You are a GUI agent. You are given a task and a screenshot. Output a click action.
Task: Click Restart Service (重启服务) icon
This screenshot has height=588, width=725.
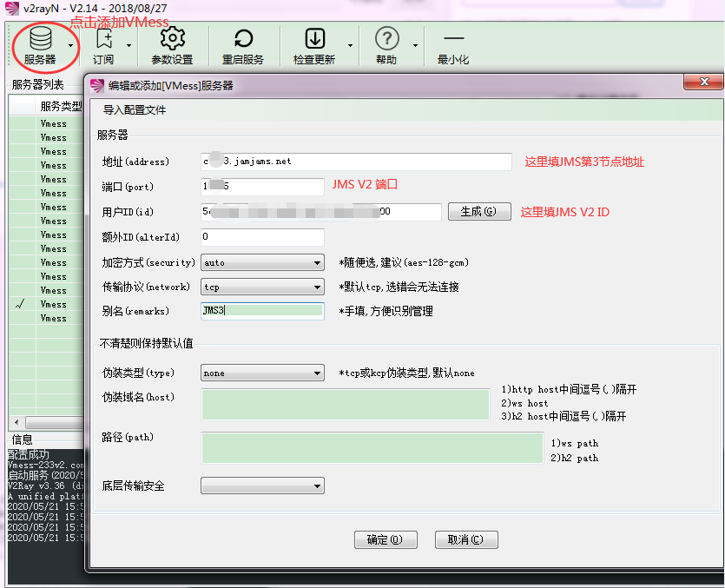pos(243,39)
